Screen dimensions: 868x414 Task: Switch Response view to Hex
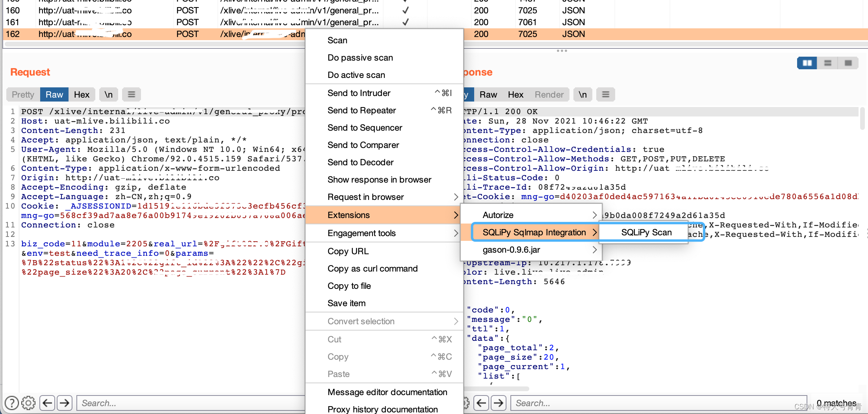(516, 94)
